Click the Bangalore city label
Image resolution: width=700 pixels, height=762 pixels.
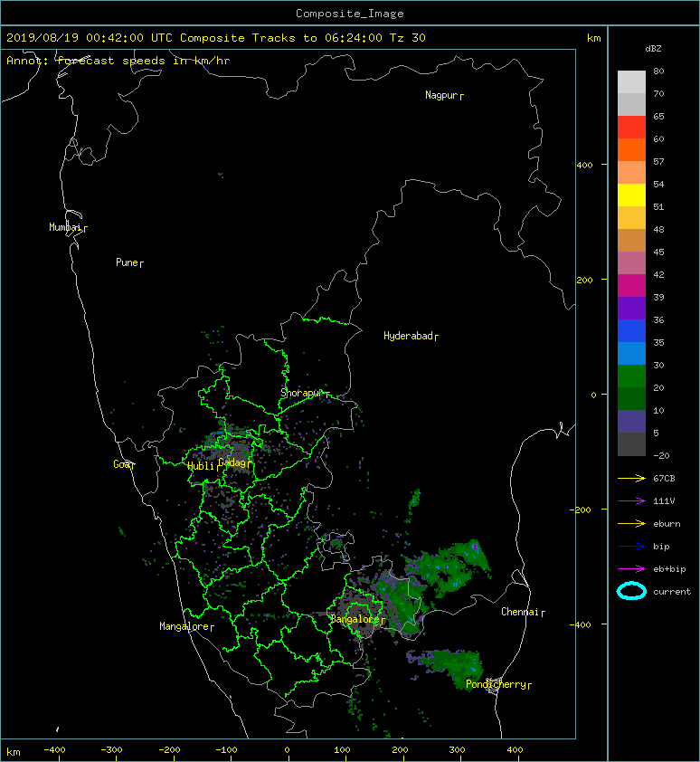(x=355, y=619)
